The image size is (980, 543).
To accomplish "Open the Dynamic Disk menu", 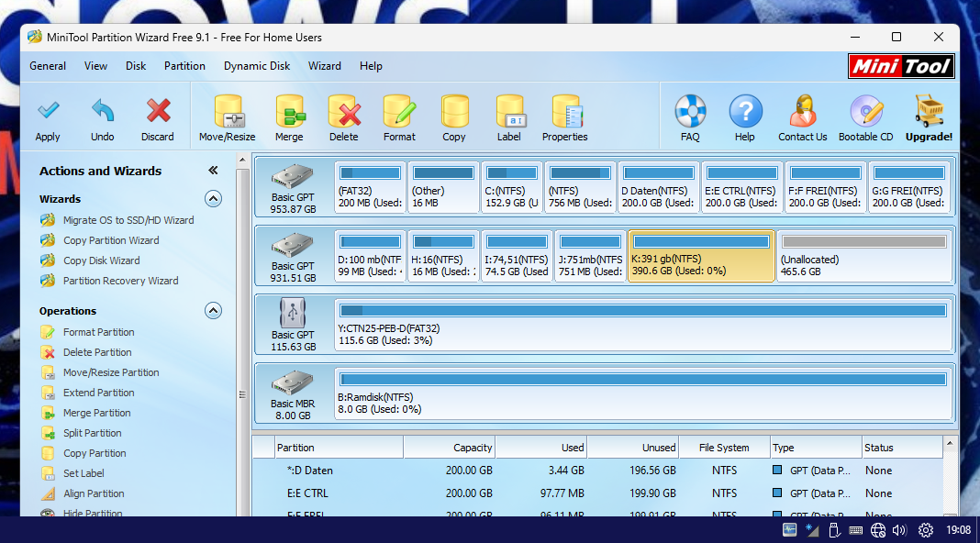I will click(257, 66).
